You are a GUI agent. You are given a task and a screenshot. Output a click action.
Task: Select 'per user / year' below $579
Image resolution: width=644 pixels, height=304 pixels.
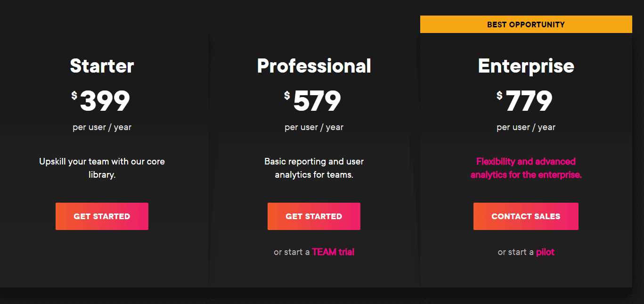[314, 127]
